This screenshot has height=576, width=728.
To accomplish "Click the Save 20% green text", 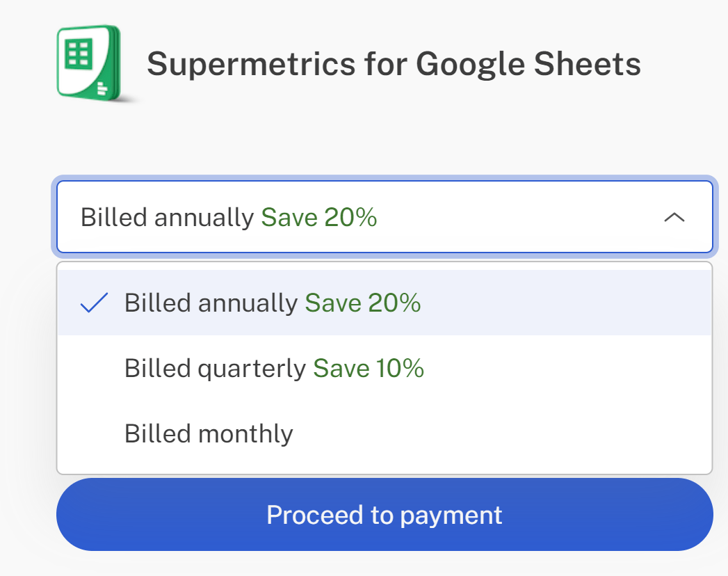I will 320,217.
